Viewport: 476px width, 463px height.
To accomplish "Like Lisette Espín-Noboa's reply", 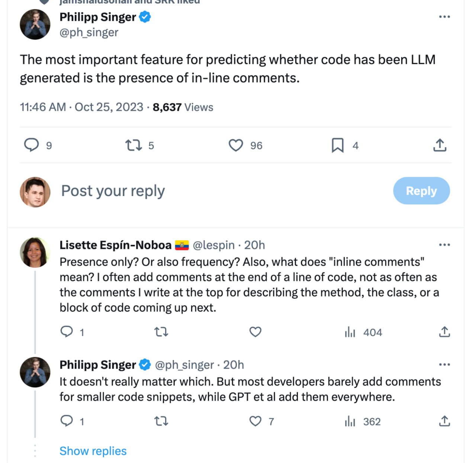I will (255, 332).
